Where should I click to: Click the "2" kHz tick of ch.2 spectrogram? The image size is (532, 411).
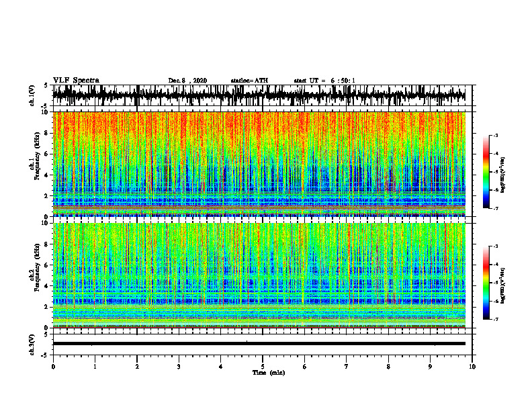pos(46,307)
